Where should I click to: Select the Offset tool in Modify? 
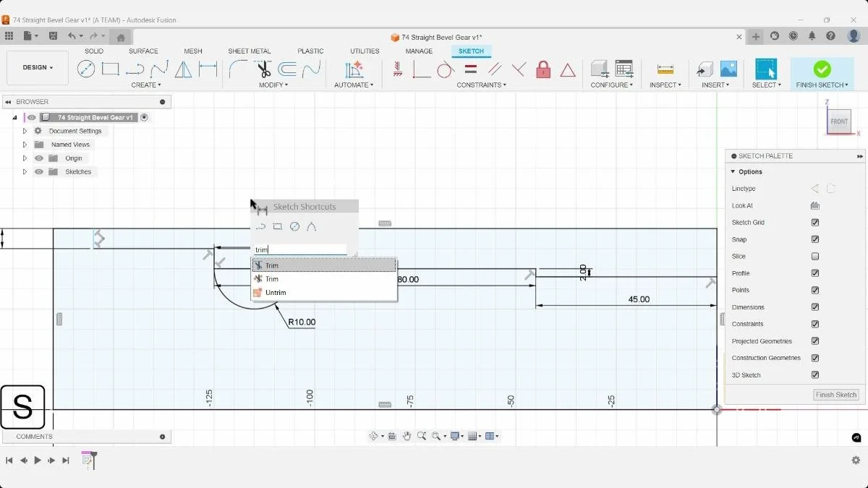coord(288,69)
